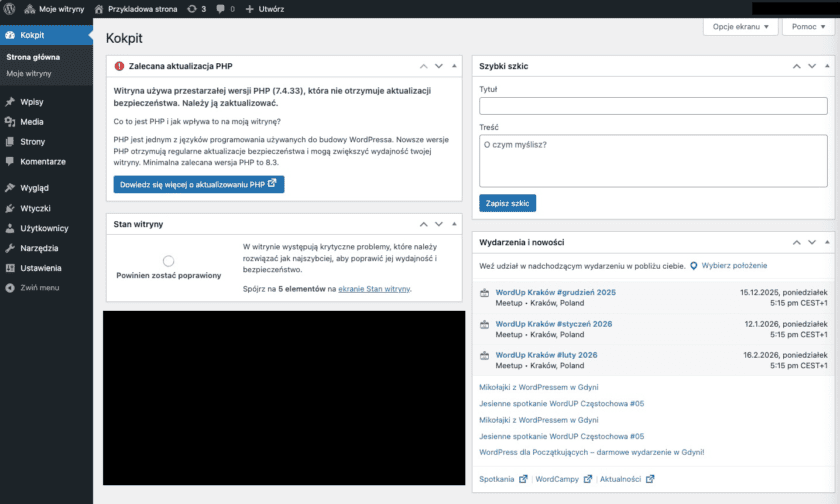Focus the Treść text area
The height and width of the screenshot is (504, 840).
pos(653,161)
